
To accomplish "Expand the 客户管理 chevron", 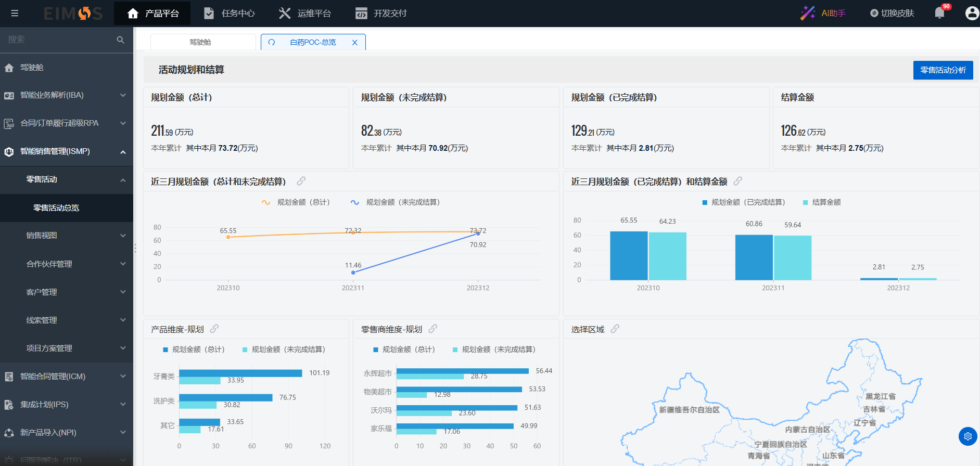I will 123,292.
